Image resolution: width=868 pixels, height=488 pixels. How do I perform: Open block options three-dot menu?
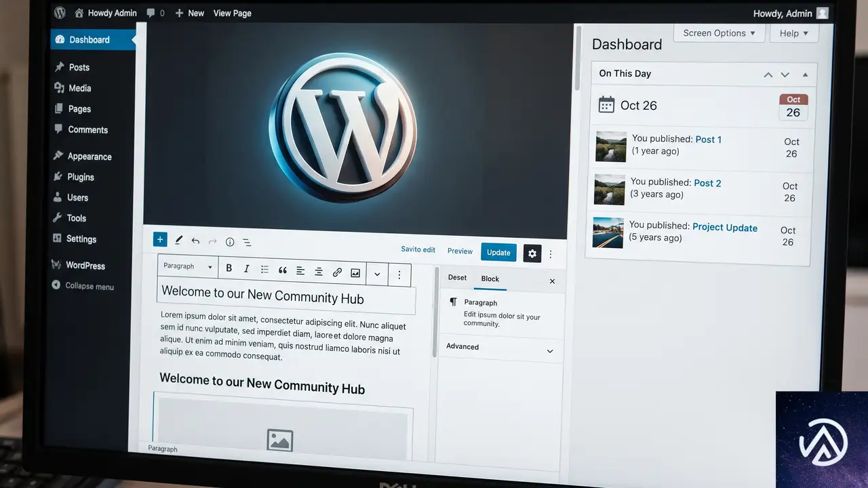point(399,274)
